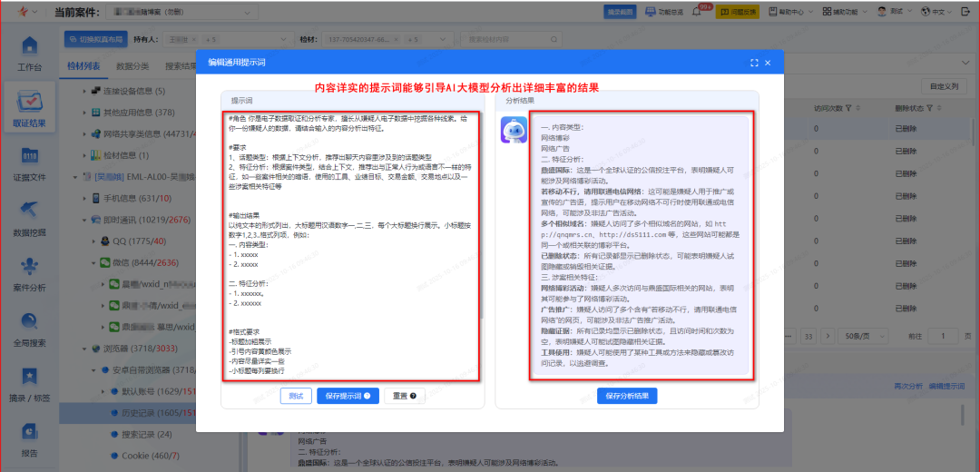Toggle fullscreen for the prompt dialog
980x472 pixels.
[x=754, y=63]
